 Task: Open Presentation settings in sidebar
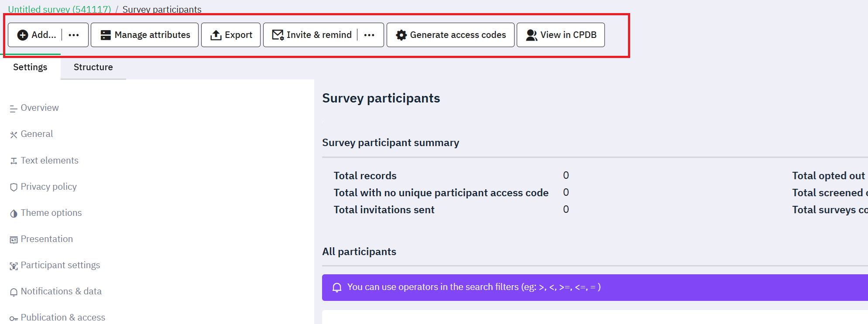pos(47,239)
